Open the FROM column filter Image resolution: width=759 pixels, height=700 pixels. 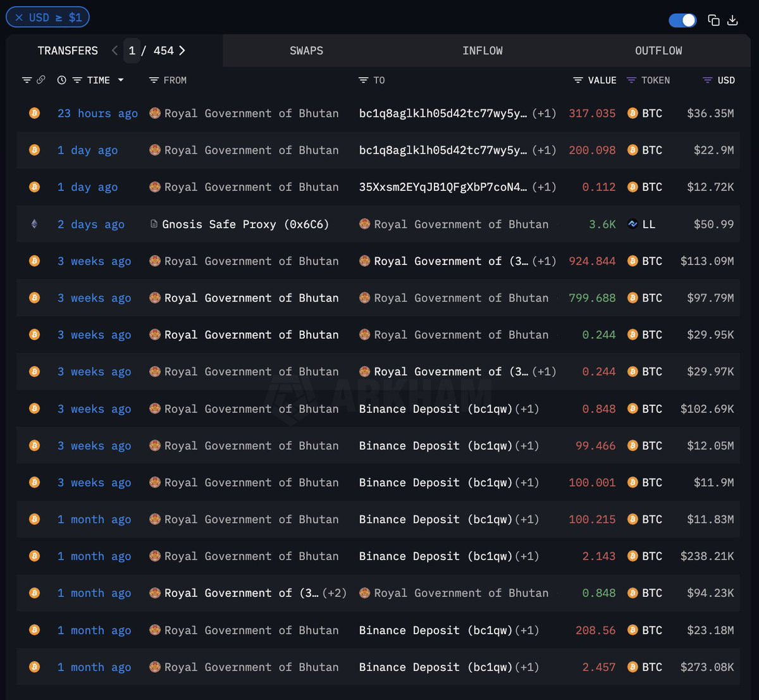[x=154, y=80]
